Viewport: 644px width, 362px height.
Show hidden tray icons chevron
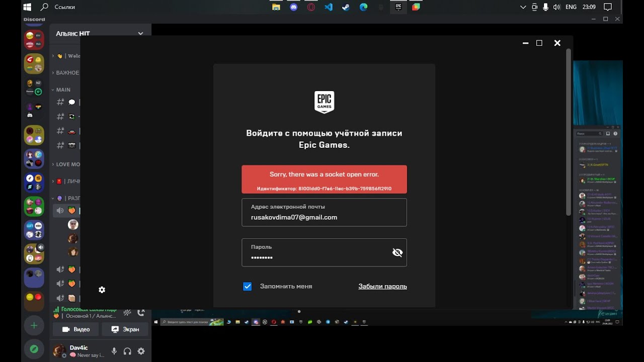coord(523,7)
